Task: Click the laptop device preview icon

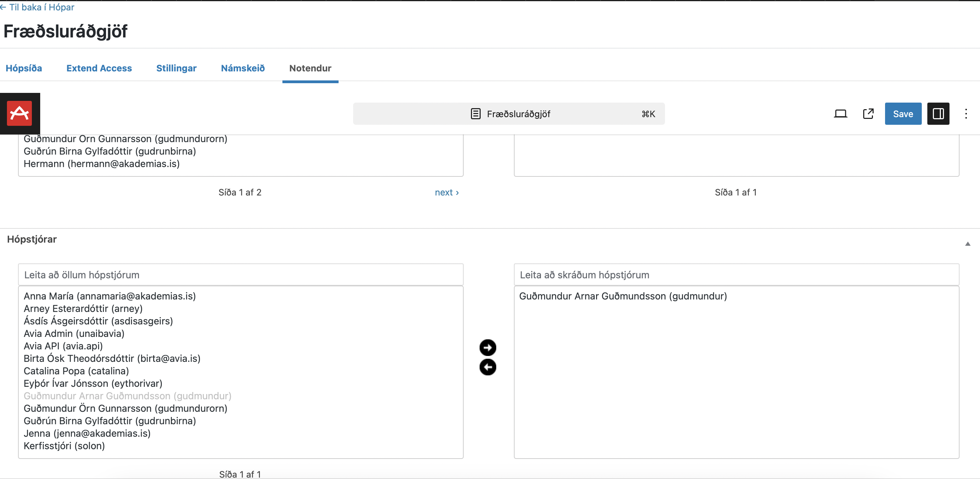Action: pyautogui.click(x=840, y=114)
